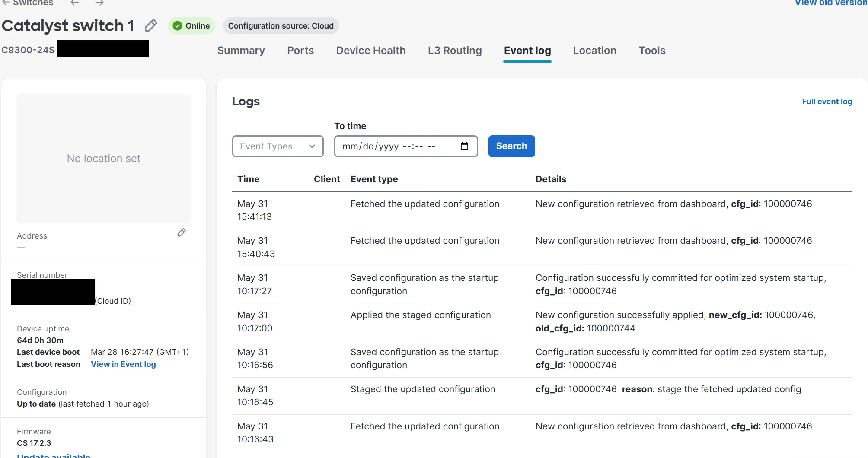This screenshot has width=868, height=458.
Task: Go back using the left arrow near Switches
Action: (x=75, y=3)
